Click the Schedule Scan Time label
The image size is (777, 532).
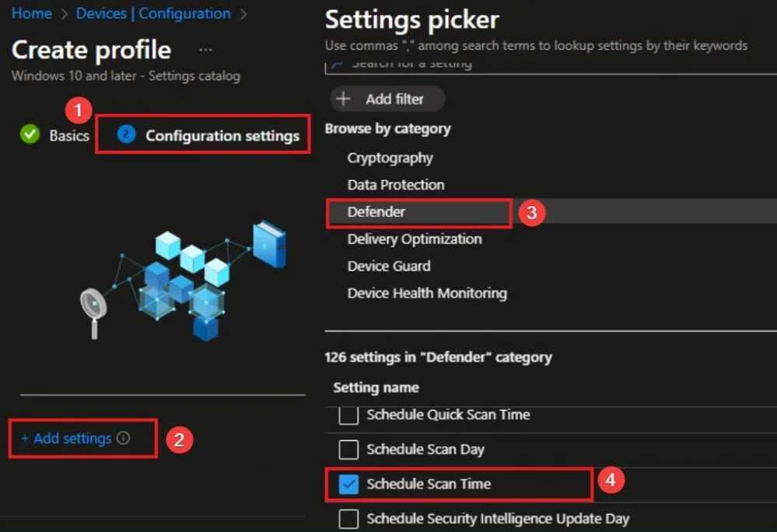click(x=429, y=484)
